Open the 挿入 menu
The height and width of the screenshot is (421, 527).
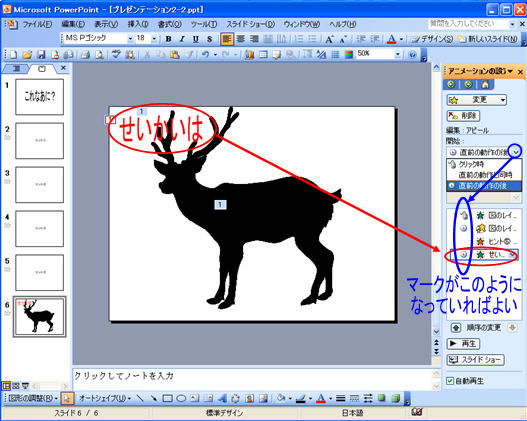138,24
